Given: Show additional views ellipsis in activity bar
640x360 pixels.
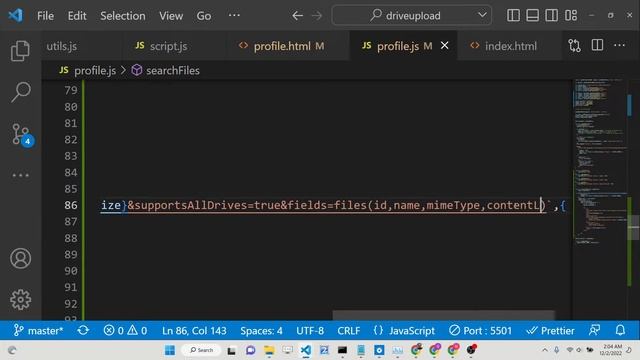Looking at the screenshot, I should [20, 176].
